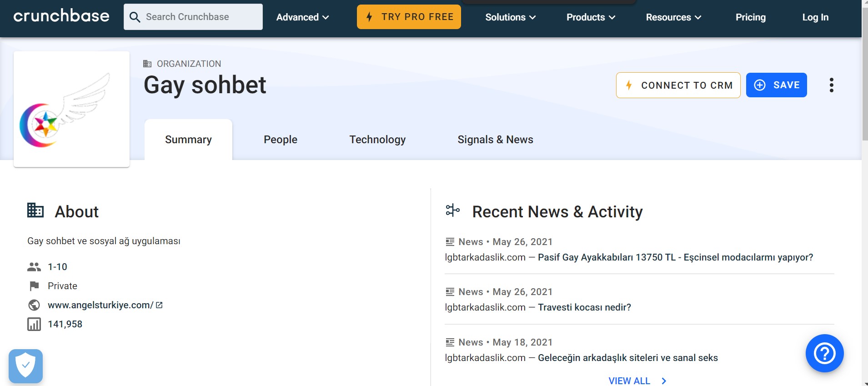Open the blue help question mark bubble
The image size is (868, 386).
point(824,353)
